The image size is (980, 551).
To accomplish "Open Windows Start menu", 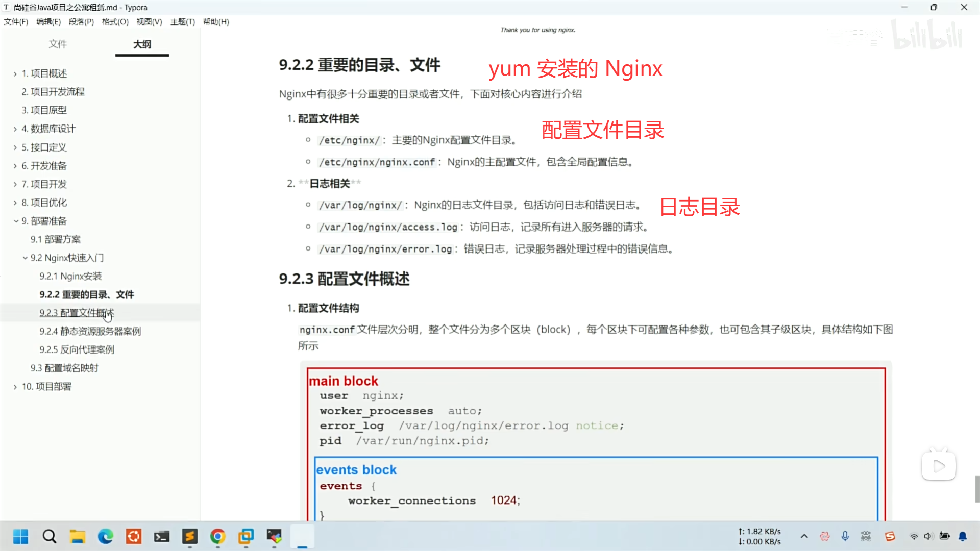I will click(x=20, y=536).
